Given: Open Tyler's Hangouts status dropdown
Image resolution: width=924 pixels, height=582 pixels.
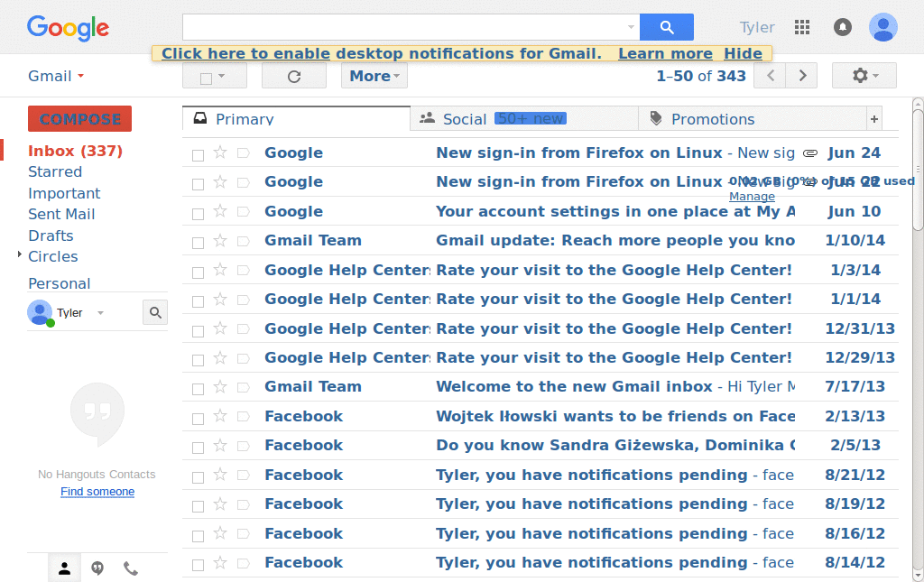Looking at the screenshot, I should pyautogui.click(x=100, y=313).
